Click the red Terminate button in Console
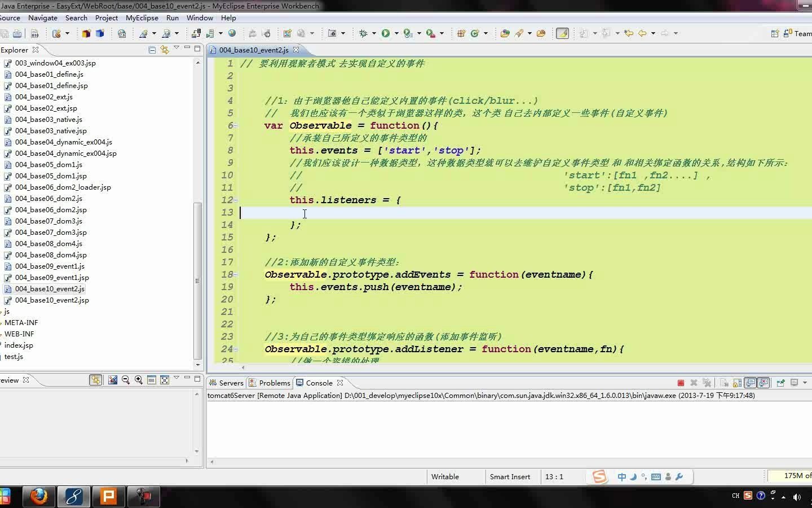This screenshot has width=812, height=508. [x=681, y=383]
